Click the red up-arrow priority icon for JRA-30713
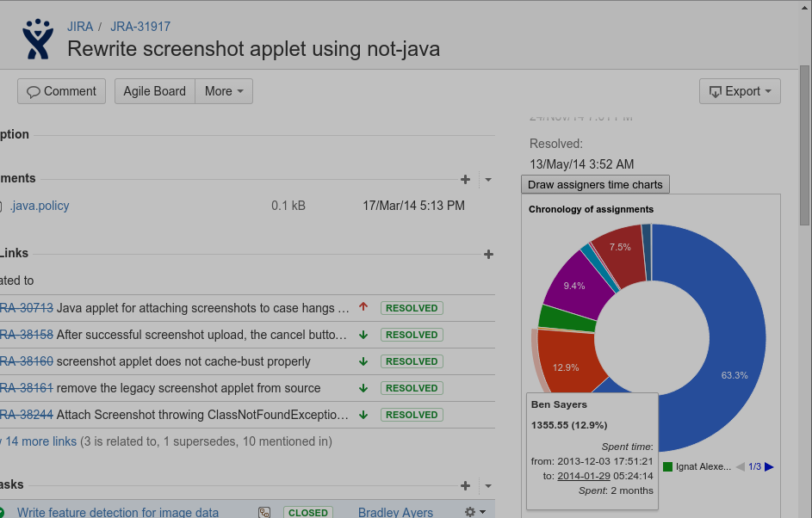The height and width of the screenshot is (518, 812). (363, 307)
